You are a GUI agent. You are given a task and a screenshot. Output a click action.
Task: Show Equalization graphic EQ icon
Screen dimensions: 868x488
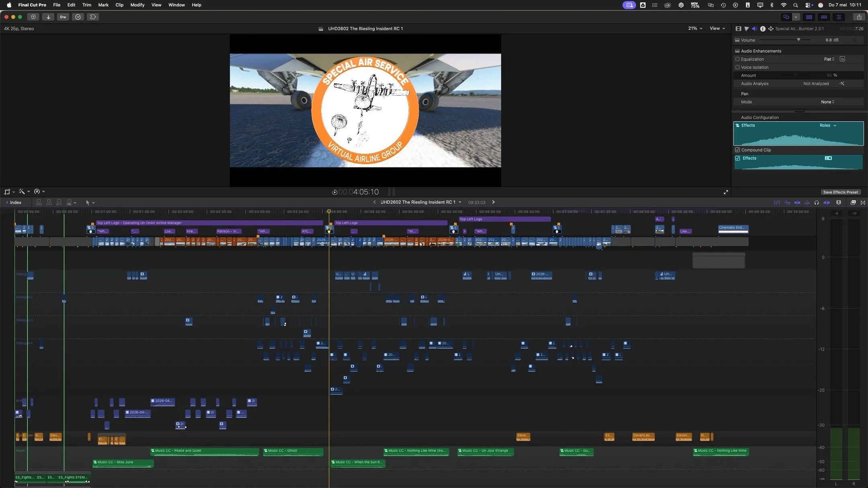point(842,59)
